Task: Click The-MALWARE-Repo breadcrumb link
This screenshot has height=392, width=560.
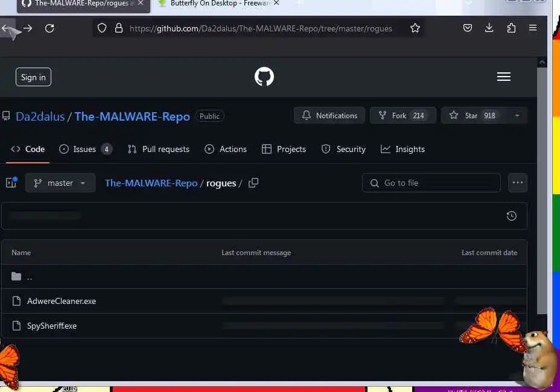Action: pyautogui.click(x=151, y=183)
